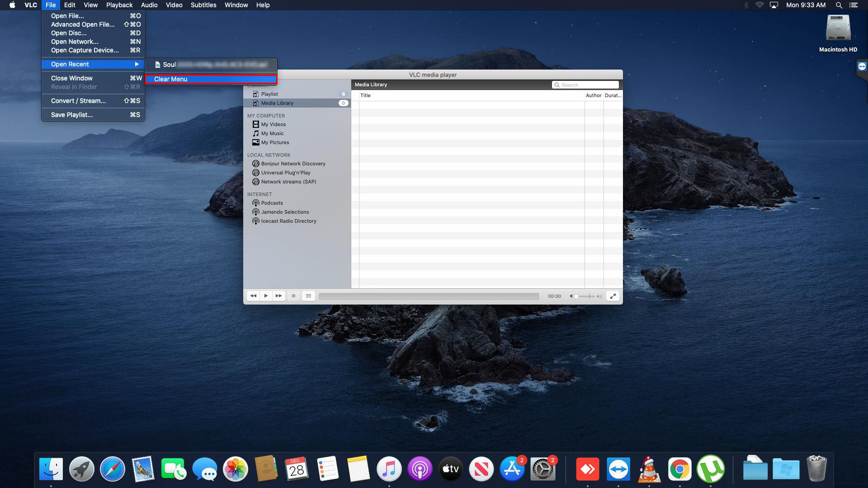Image resolution: width=868 pixels, height=488 pixels.
Task: Click the VLC cone icon in Dock
Action: (649, 469)
